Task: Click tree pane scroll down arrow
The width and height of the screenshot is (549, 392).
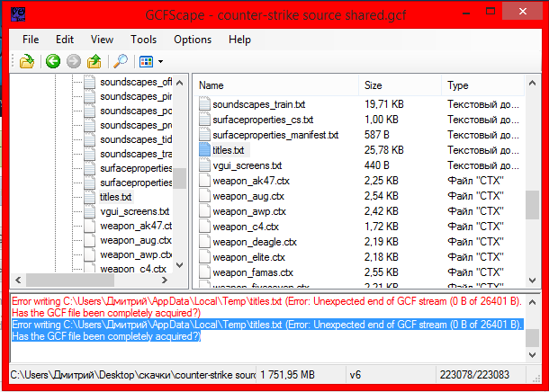Action: pos(180,265)
